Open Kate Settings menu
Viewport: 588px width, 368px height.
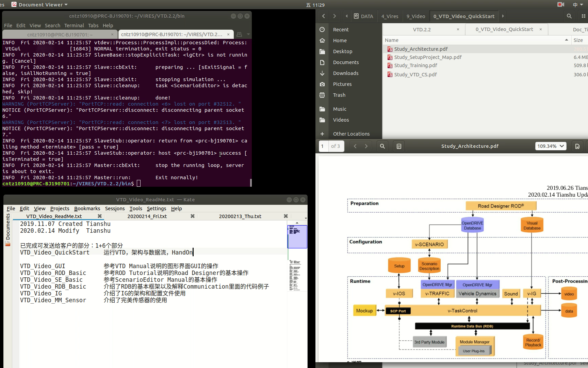coord(157,209)
